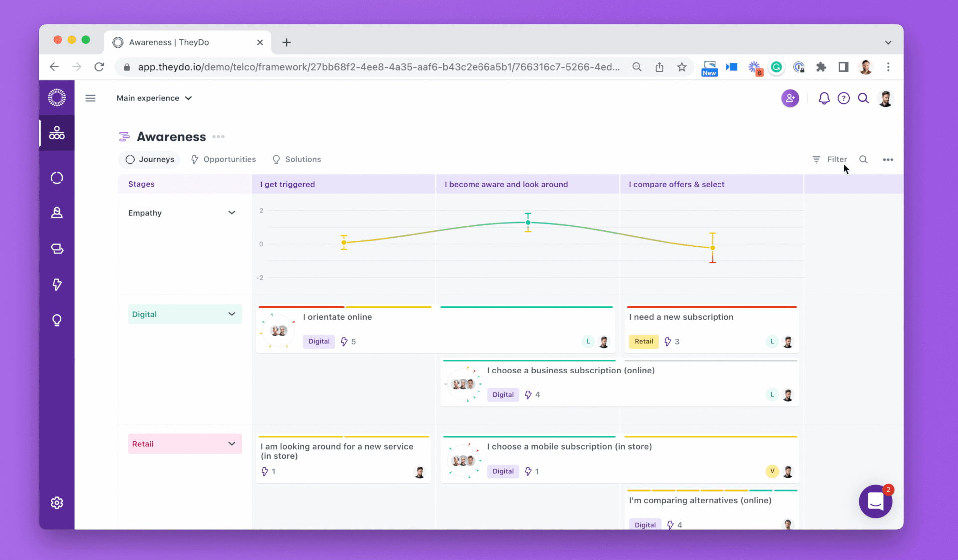Open the Personas icon in sidebar
The width and height of the screenshot is (958, 560).
click(57, 213)
